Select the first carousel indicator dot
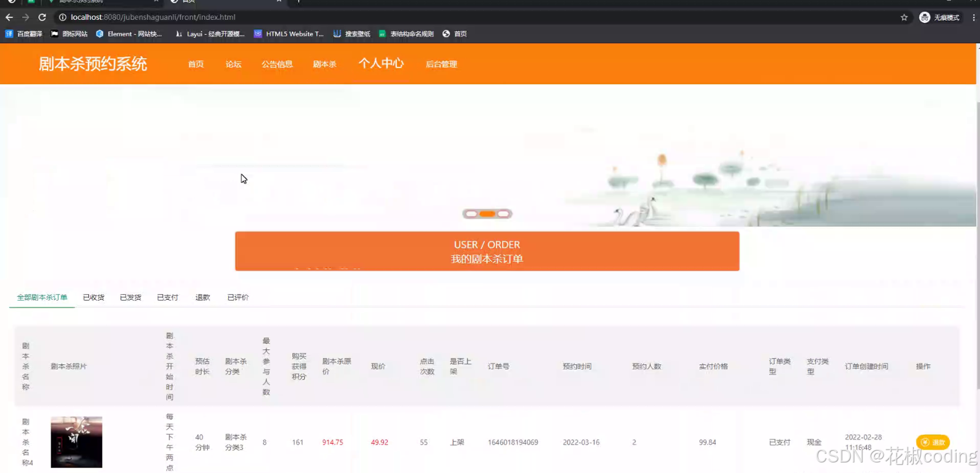The height and width of the screenshot is (473, 980). [471, 214]
